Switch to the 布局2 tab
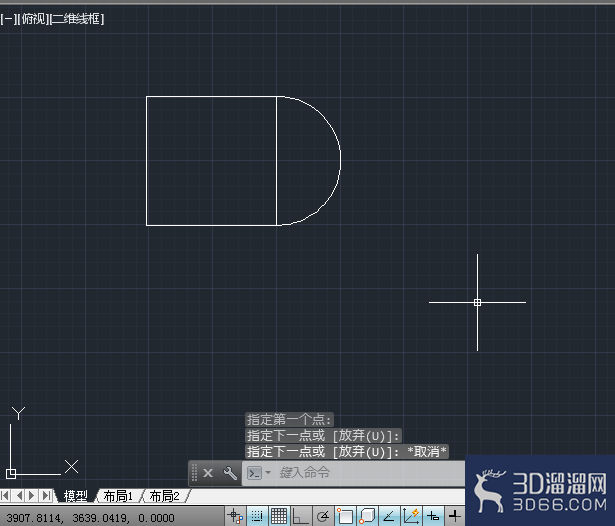 [x=164, y=496]
